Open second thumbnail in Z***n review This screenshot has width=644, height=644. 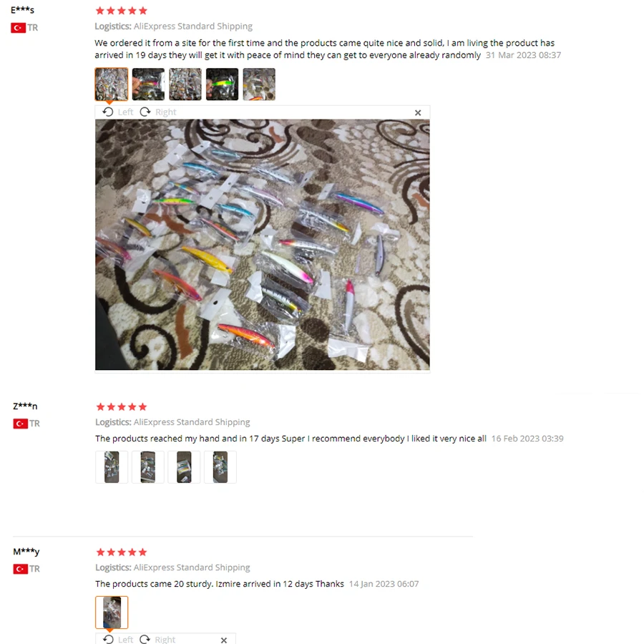pyautogui.click(x=148, y=467)
